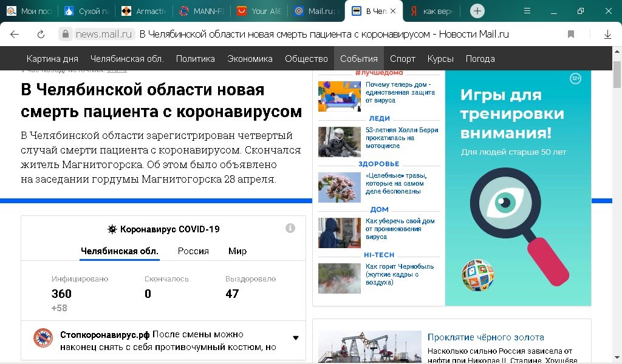Image resolution: width=622 pixels, height=364 pixels.
Task: Open 'Как уберечь свой дом' article link
Action: [x=400, y=229]
